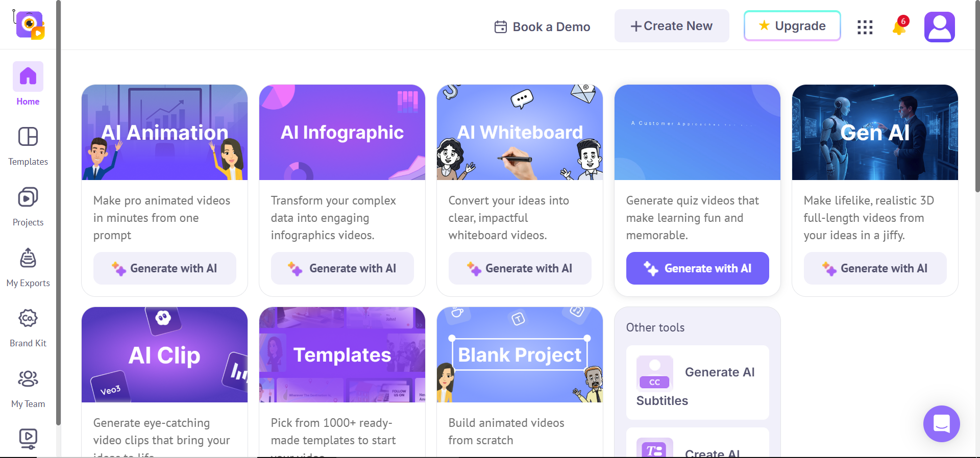Click the Create New button
This screenshot has width=980, height=458.
672,26
